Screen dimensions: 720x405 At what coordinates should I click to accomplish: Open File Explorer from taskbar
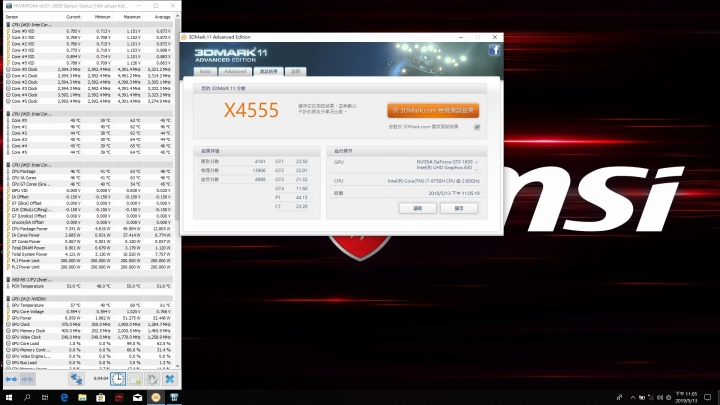point(82,398)
